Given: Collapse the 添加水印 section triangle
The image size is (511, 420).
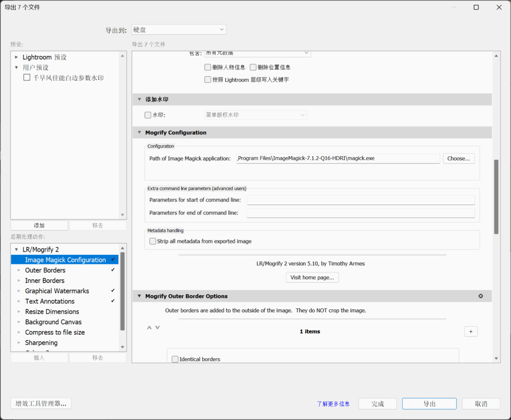Looking at the screenshot, I should [x=139, y=100].
